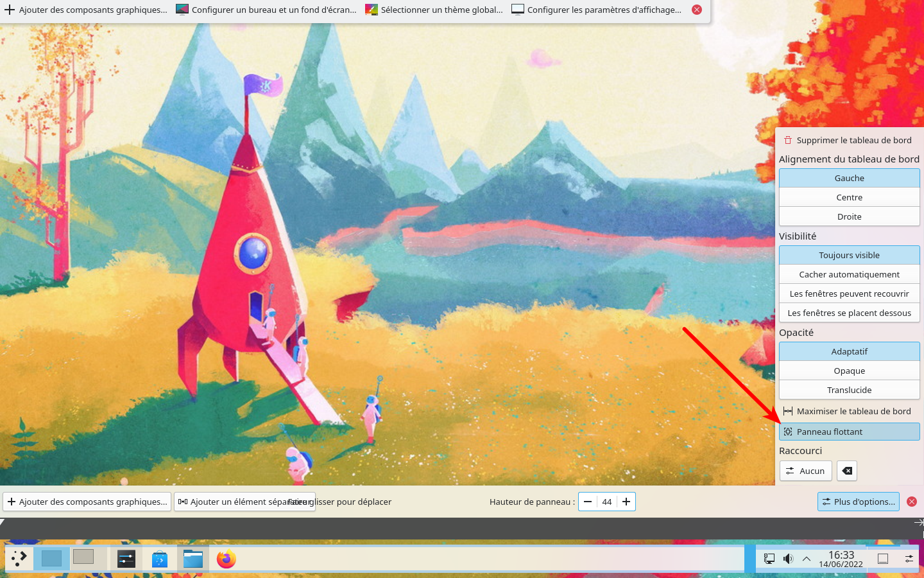Select 'Les fenêtres peuvent recouvrir'
Screen dimensions: 924x578
850,293
